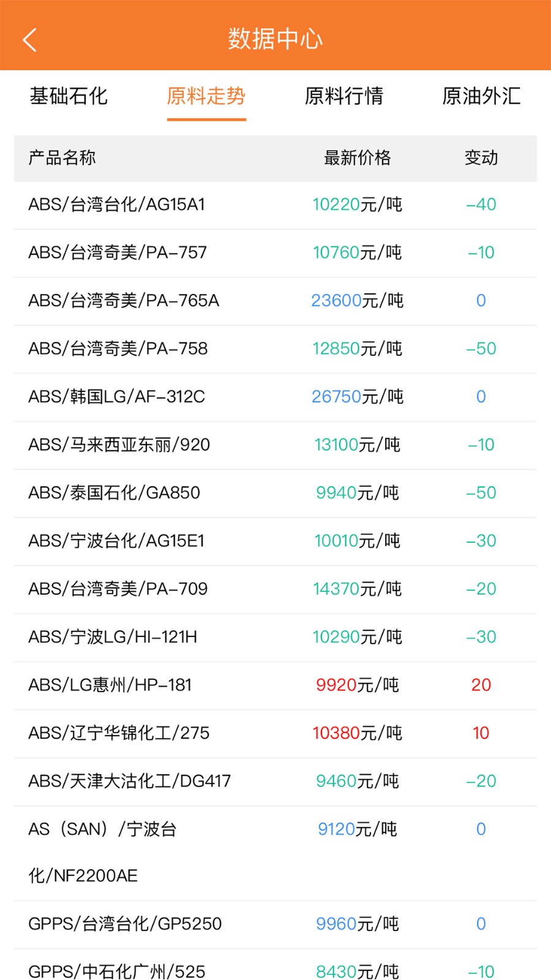Screen dimensions: 551x980
Task: Open ABS/马来西亚东丽/920 item
Action: (x=119, y=445)
